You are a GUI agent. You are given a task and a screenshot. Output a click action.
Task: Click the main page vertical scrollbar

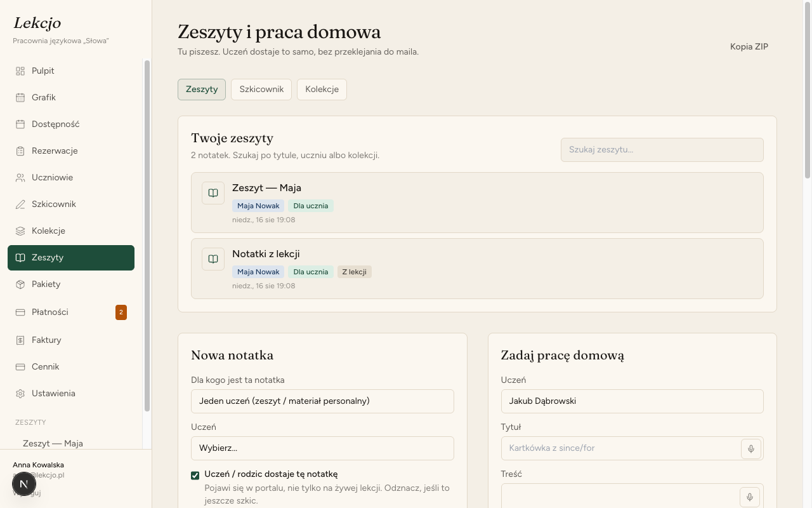click(808, 90)
